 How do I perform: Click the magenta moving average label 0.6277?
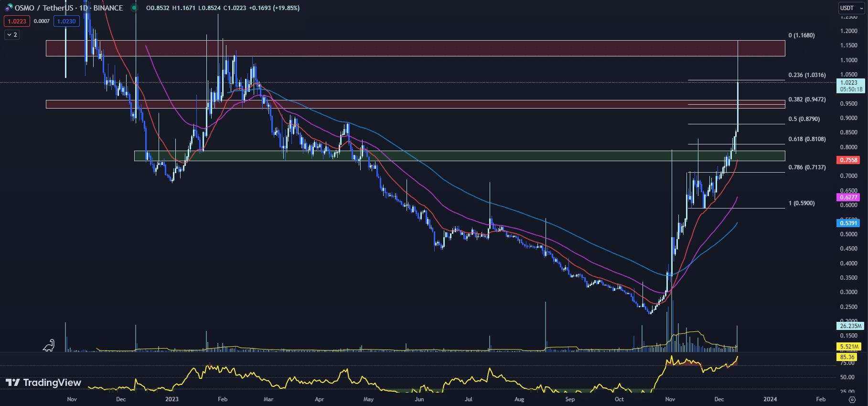pyautogui.click(x=848, y=197)
